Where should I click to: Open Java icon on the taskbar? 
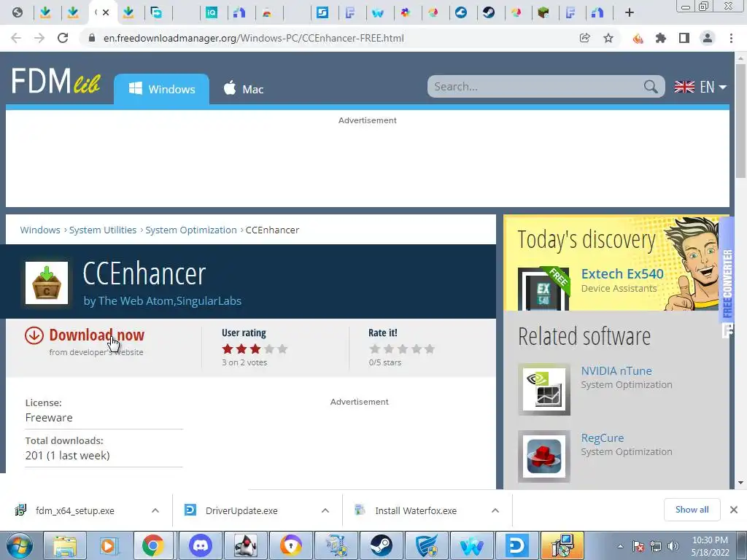pos(246,545)
